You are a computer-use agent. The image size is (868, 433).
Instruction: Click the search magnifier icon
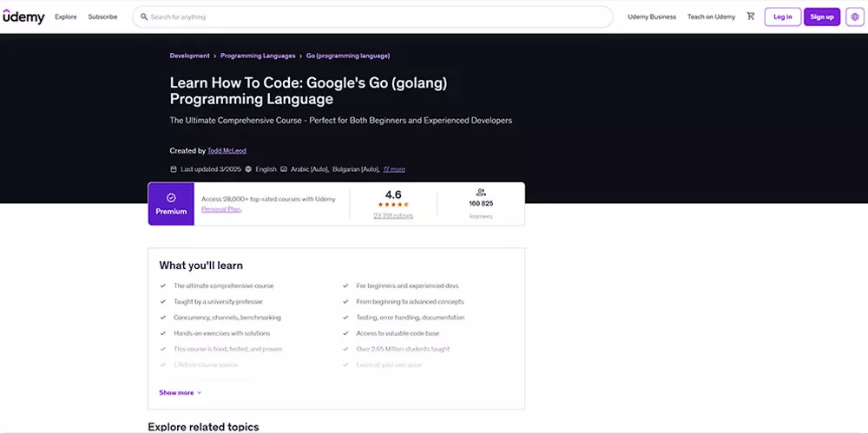click(144, 16)
